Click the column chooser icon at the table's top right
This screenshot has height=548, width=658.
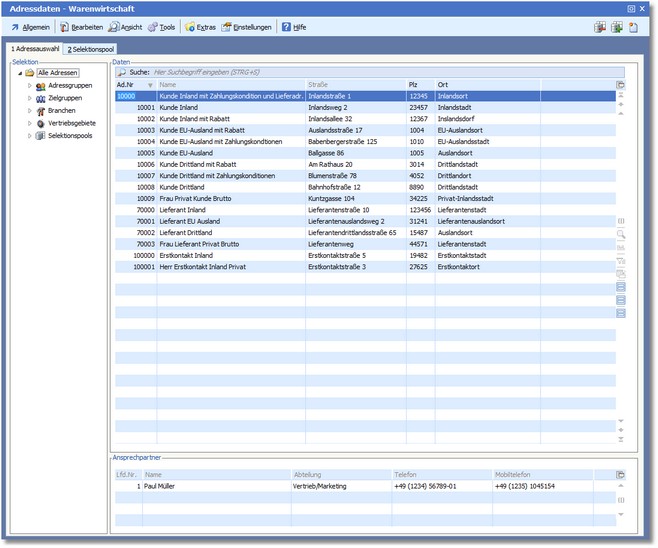[621, 85]
